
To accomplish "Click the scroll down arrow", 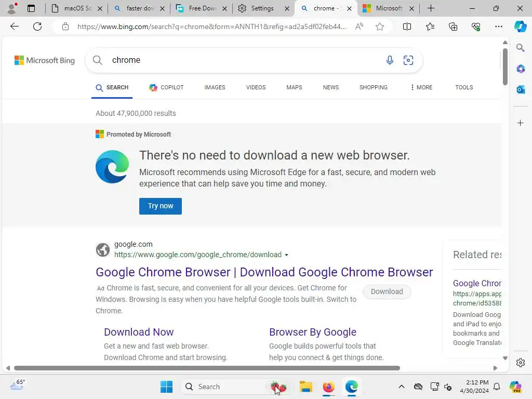I will pyautogui.click(x=505, y=358).
